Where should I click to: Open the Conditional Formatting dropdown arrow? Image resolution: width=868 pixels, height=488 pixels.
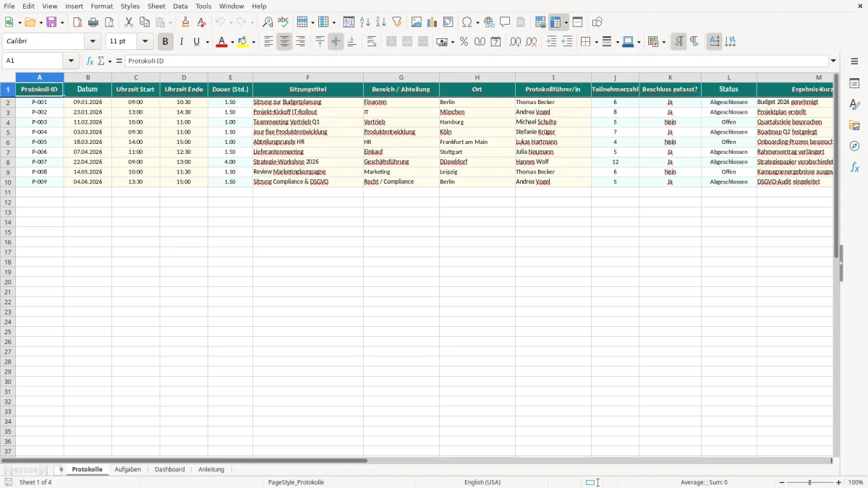coord(663,42)
